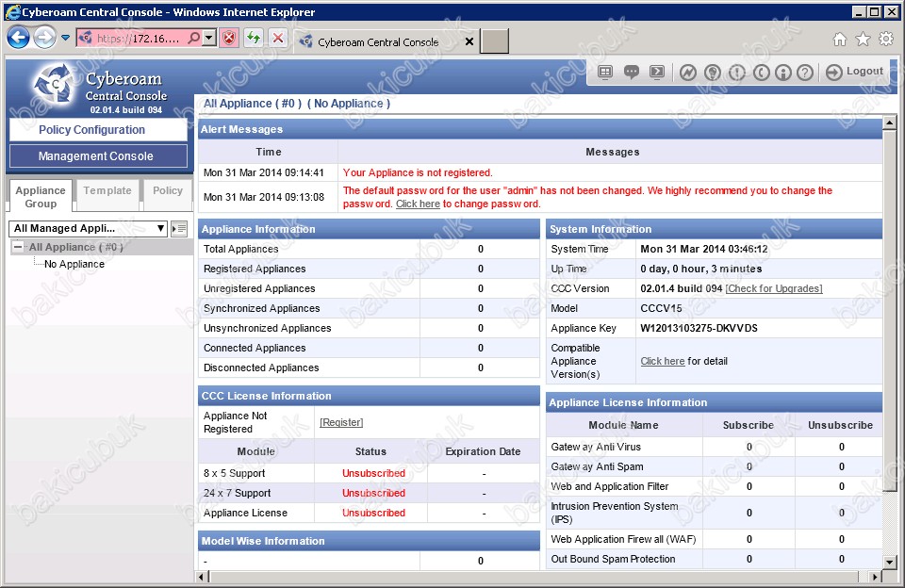Open help via question mark icon
905x588 pixels.
805,73
